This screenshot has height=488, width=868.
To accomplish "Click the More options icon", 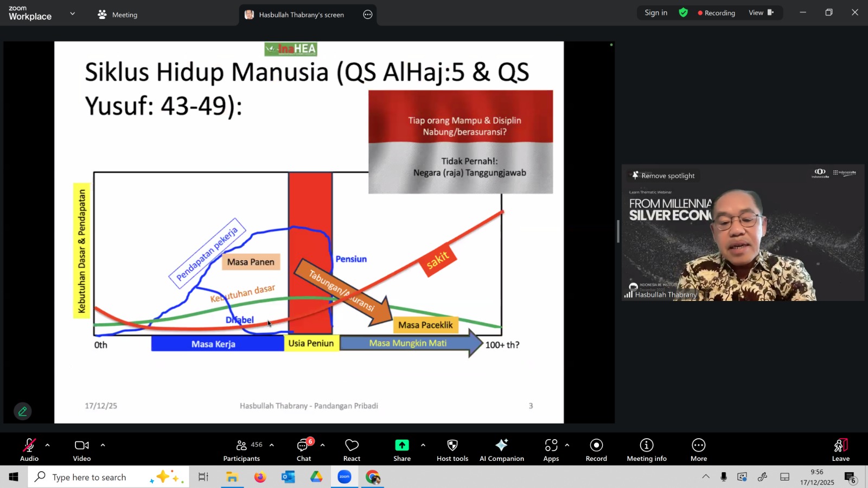I will tap(698, 445).
